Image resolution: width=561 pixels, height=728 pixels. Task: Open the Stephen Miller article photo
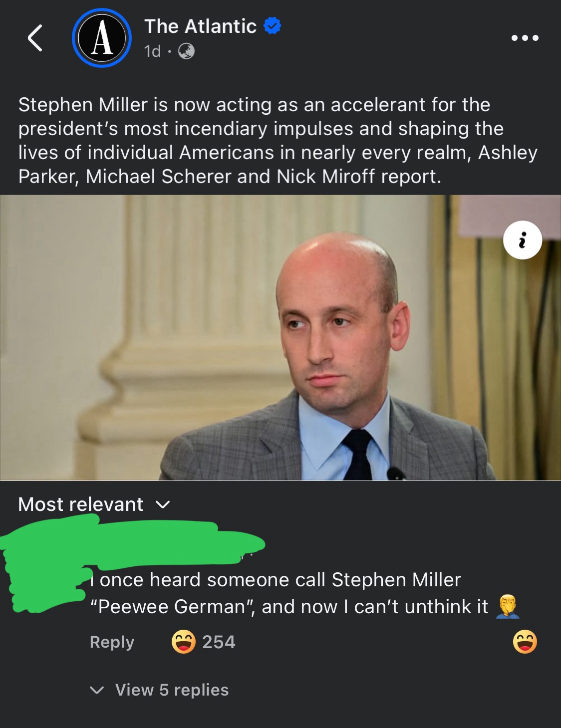(x=280, y=338)
